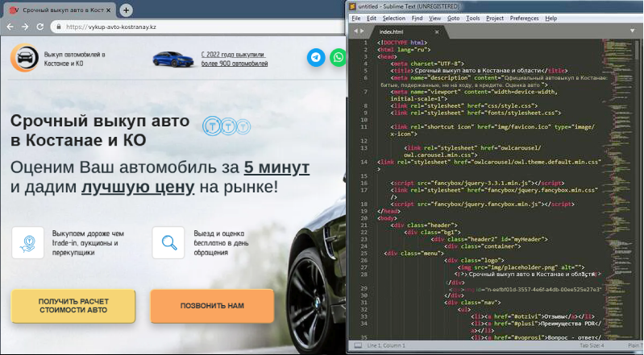The width and height of the screenshot is (644, 355).
Task: Open the Help menu
Action: [x=551, y=19]
